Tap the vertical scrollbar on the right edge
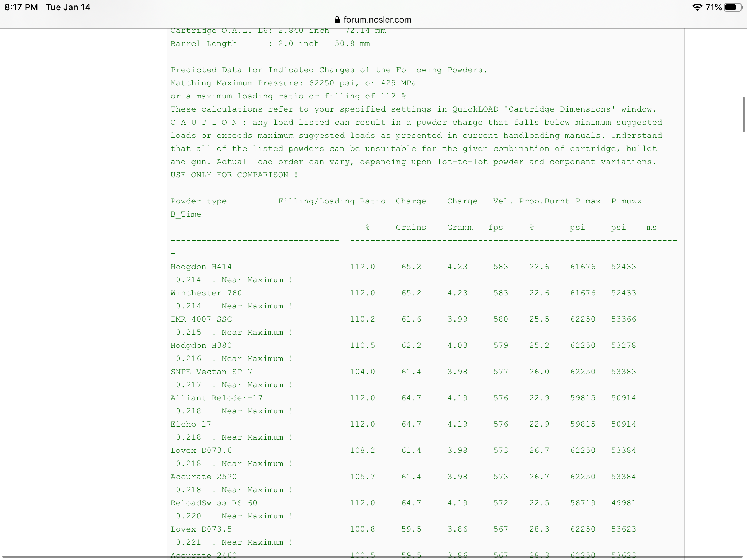The height and width of the screenshot is (560, 747). pos(743,114)
